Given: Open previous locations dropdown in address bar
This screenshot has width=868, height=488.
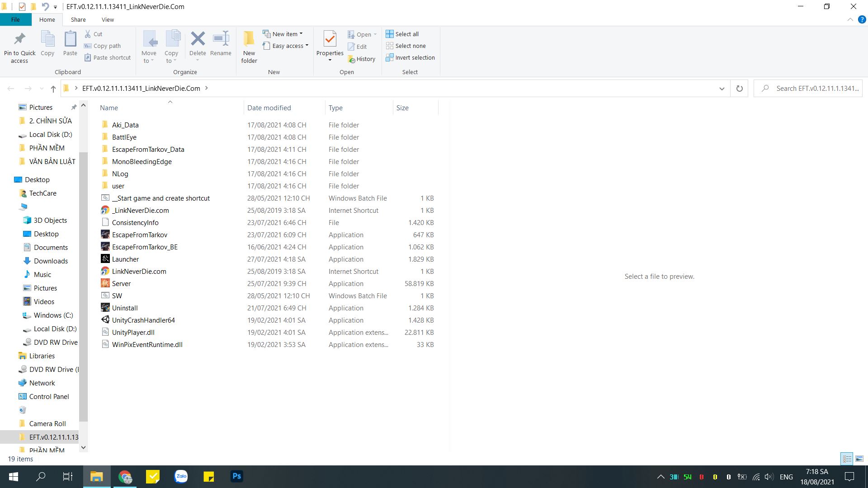Looking at the screenshot, I should coord(722,88).
